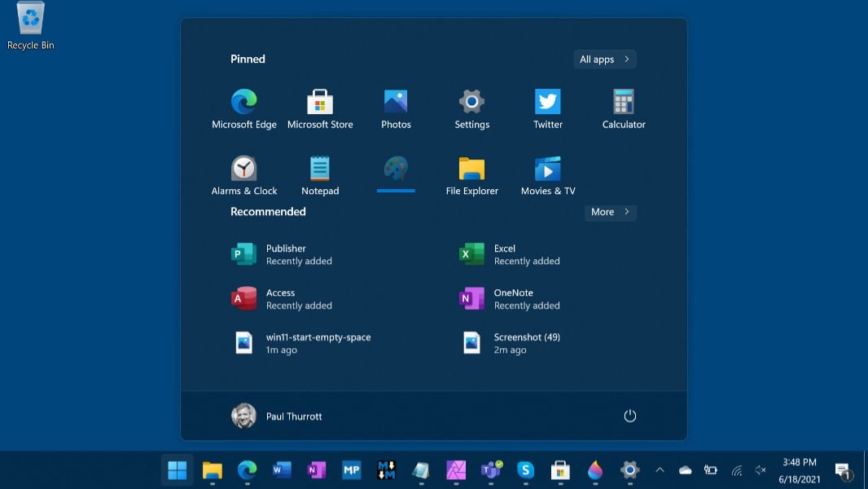Open Affinity Photo on the taskbar
This screenshot has height=489, width=868.
pos(456,470)
